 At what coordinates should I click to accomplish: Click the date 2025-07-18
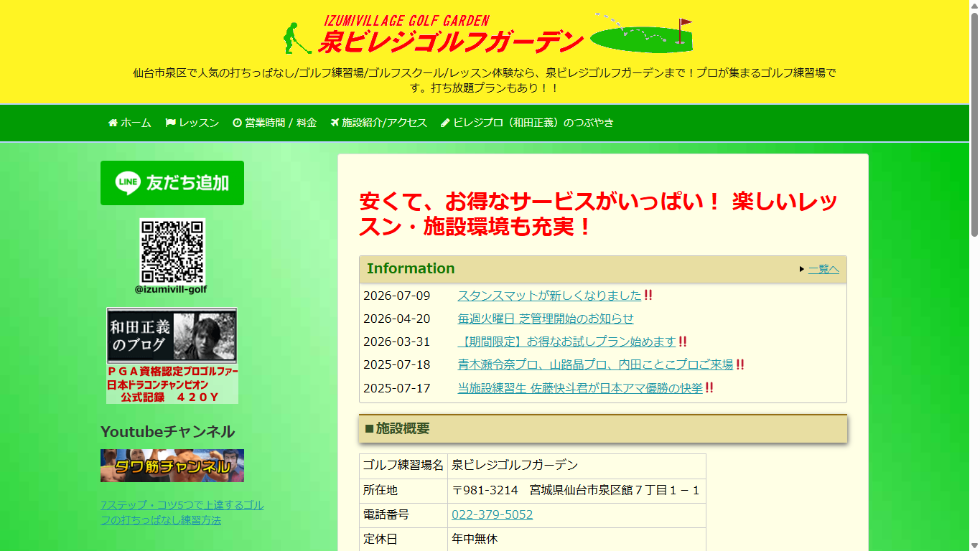pyautogui.click(x=396, y=364)
